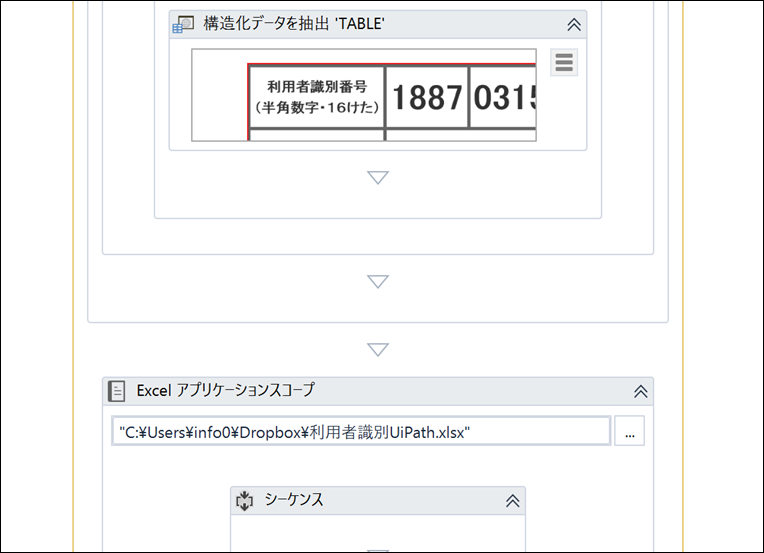Click the middle insertion arrow between nested containers
The width and height of the screenshot is (764, 553).
[377, 282]
